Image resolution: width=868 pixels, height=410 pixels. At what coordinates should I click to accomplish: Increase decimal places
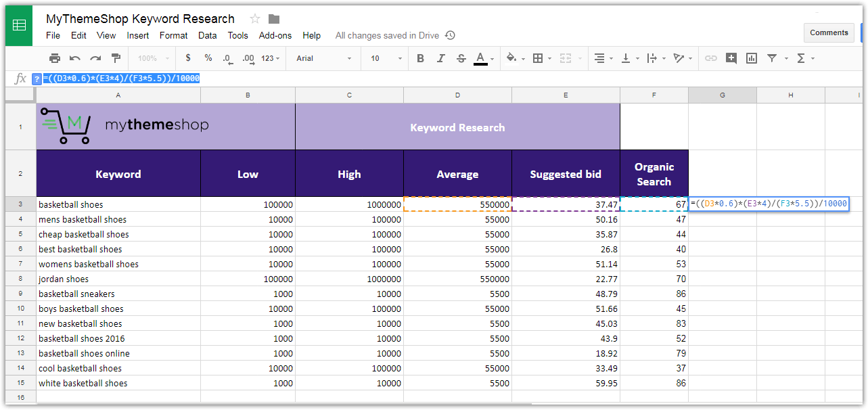coord(248,58)
